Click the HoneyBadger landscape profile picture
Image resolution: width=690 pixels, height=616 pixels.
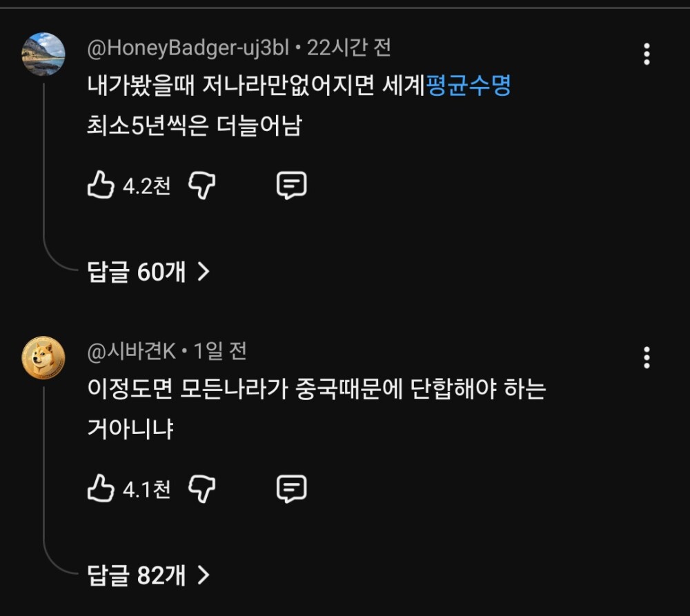tap(43, 53)
